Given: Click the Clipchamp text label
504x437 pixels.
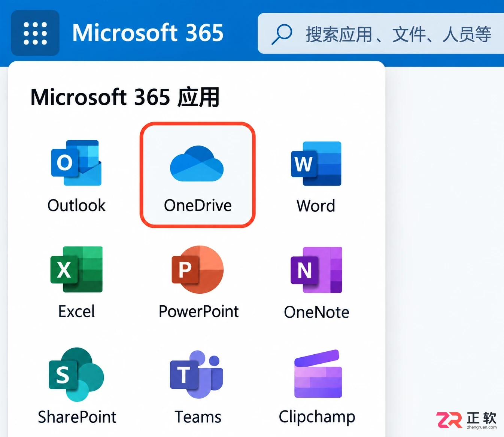Looking at the screenshot, I should pos(317,417).
